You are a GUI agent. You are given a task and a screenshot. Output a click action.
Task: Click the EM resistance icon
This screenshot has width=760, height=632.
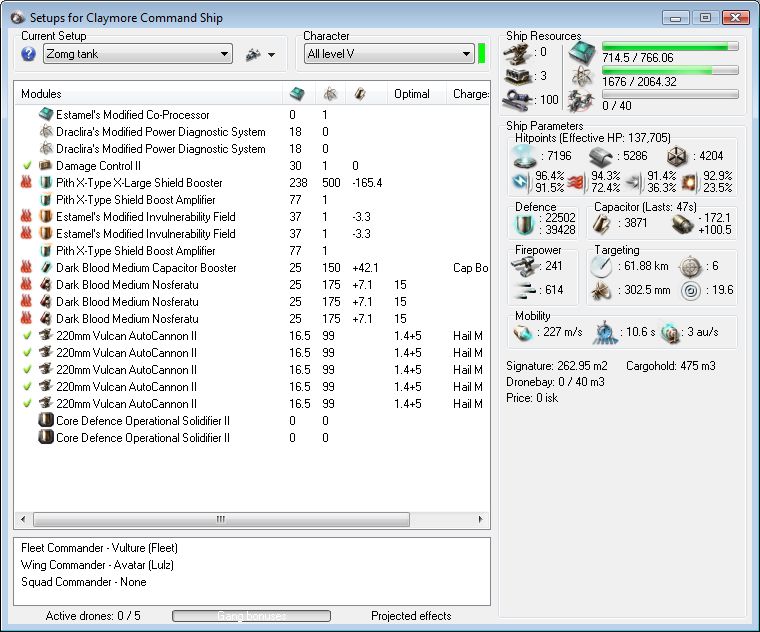(x=522, y=182)
